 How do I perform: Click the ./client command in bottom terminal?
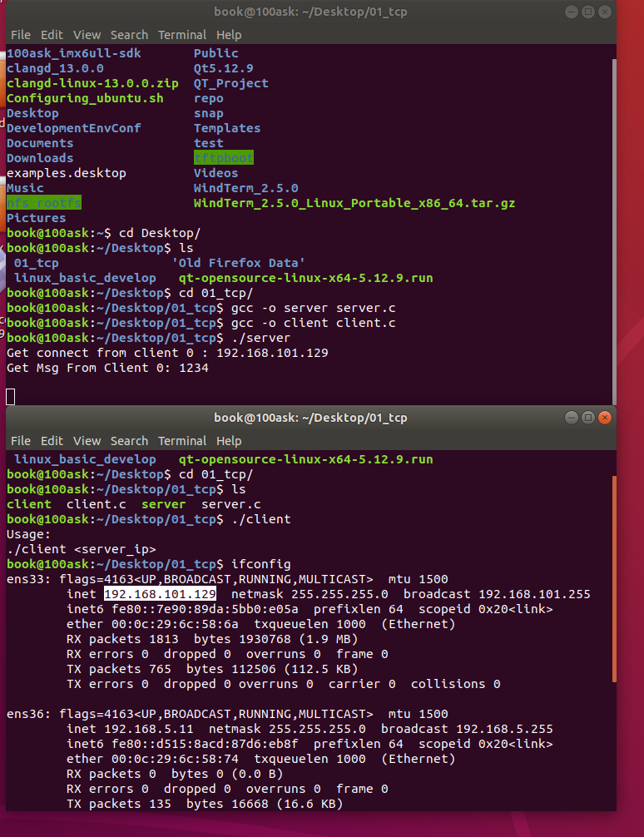pos(261,519)
